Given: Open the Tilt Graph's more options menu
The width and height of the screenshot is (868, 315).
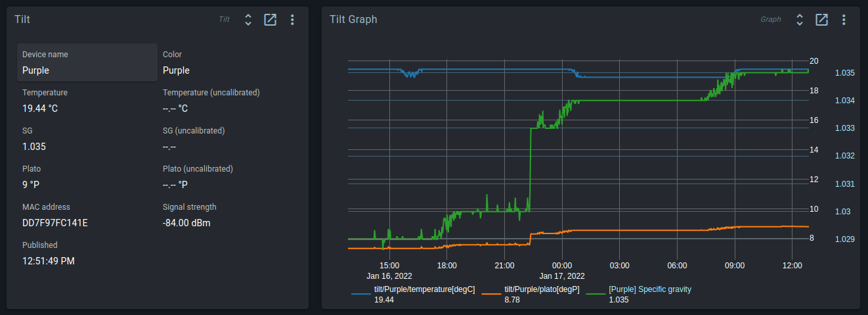Looking at the screenshot, I should click(x=844, y=20).
